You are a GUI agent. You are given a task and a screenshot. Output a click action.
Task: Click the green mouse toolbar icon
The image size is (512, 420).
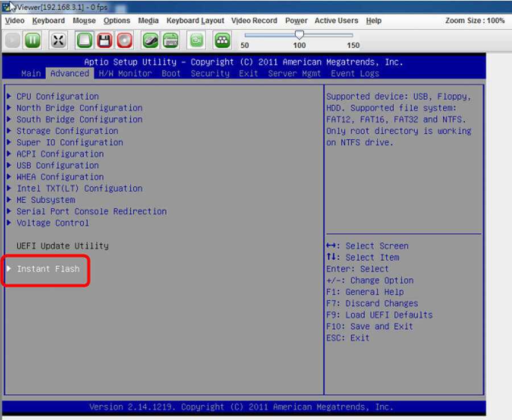coord(150,40)
